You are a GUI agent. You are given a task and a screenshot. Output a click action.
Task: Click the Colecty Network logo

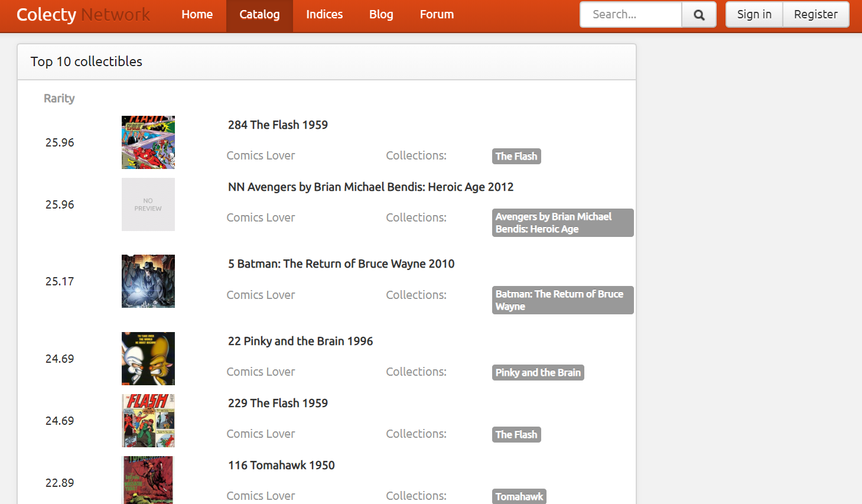83,15
